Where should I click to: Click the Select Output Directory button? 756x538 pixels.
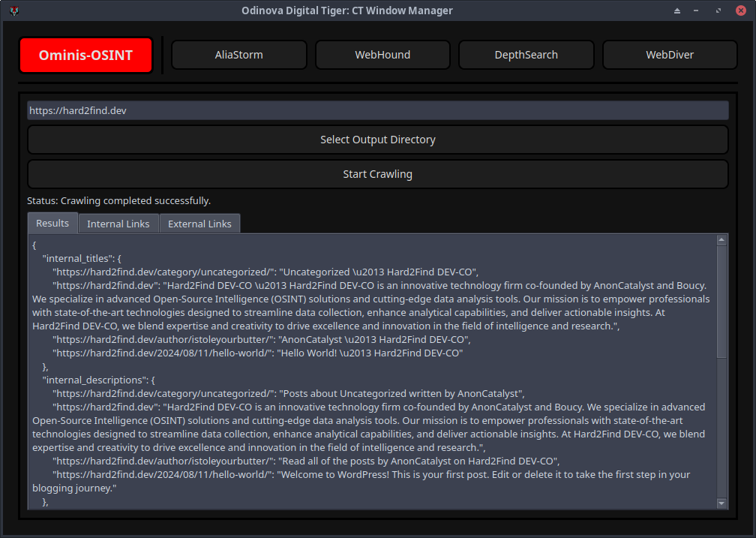coord(377,139)
